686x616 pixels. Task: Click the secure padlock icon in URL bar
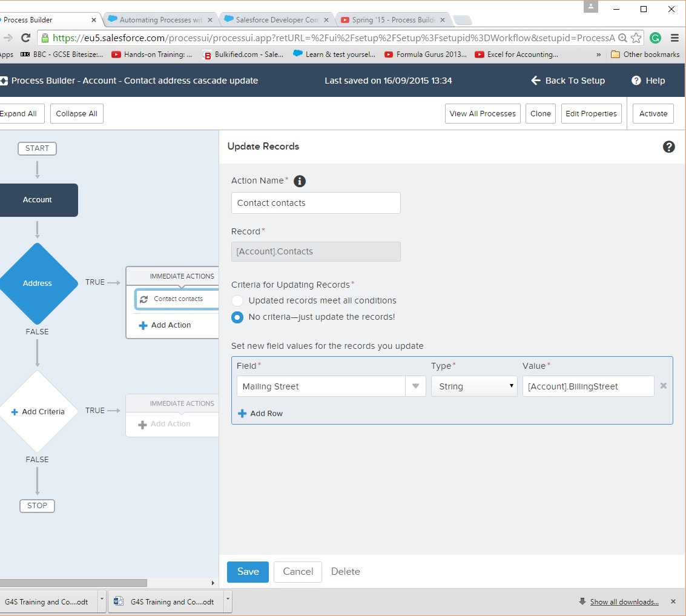45,38
